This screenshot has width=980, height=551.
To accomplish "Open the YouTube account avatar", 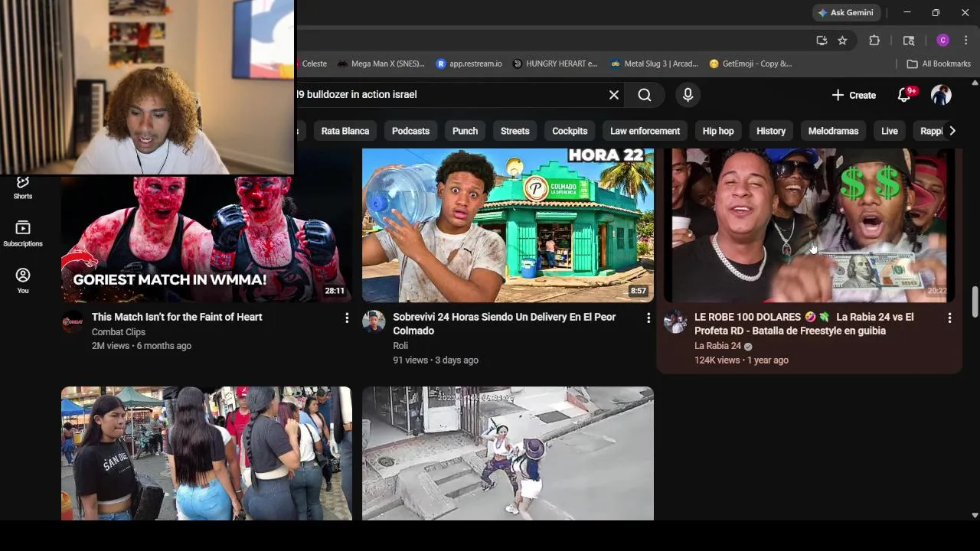I will (941, 95).
